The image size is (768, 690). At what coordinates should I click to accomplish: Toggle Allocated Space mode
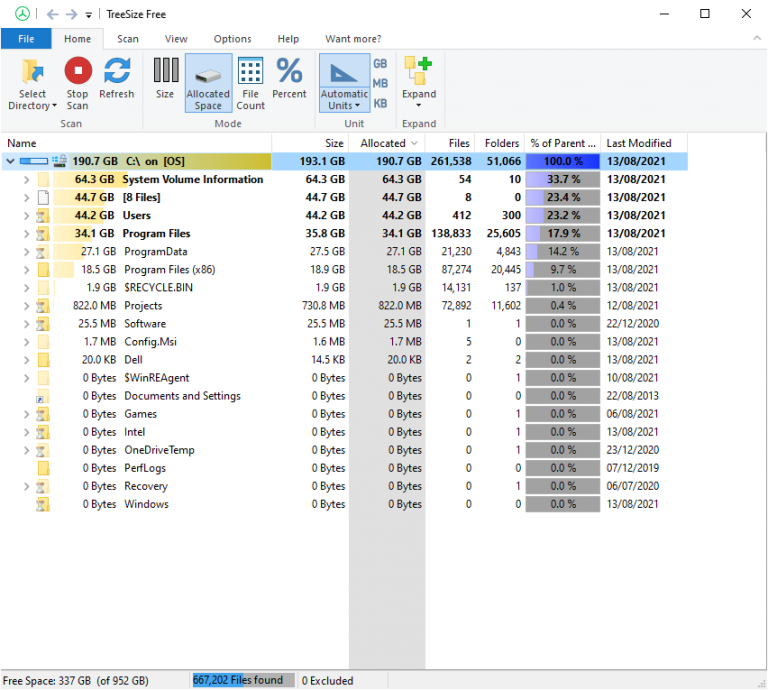click(208, 71)
